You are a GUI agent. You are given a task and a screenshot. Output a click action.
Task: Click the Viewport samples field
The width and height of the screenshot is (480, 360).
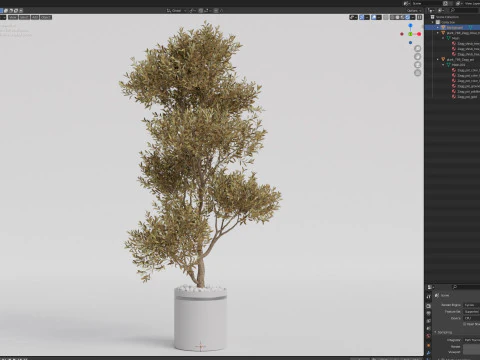coord(471,352)
